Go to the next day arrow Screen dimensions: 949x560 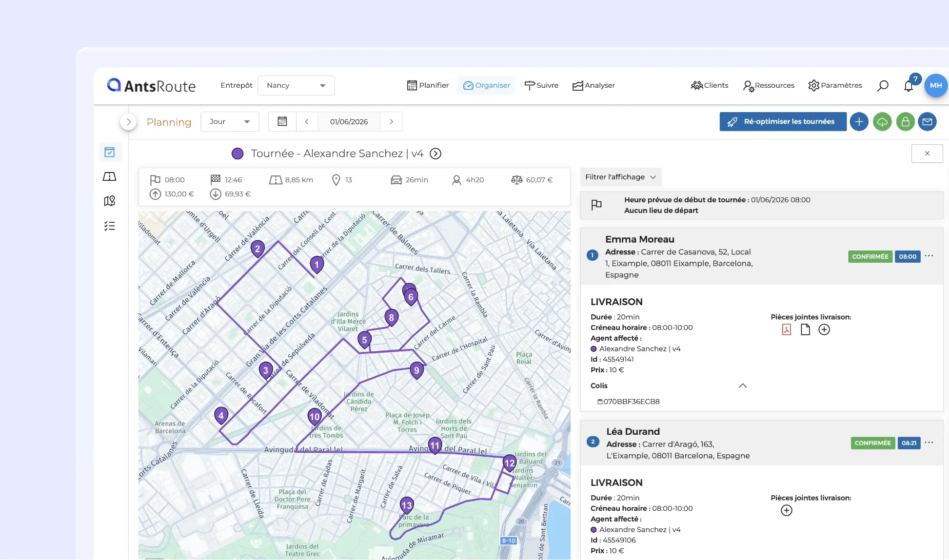click(x=391, y=122)
